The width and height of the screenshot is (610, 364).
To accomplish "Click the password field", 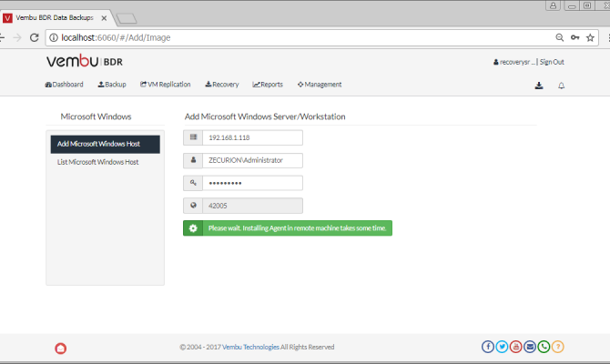I will pos(252,183).
